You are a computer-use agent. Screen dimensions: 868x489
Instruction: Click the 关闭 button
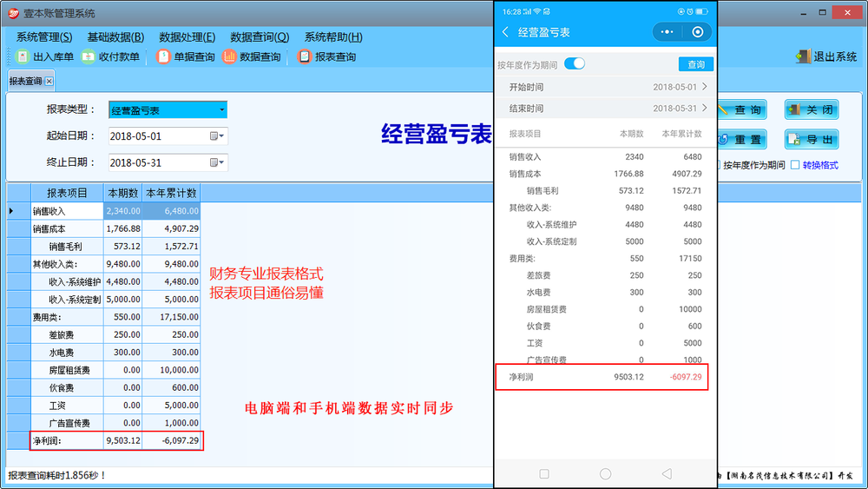[x=812, y=109]
